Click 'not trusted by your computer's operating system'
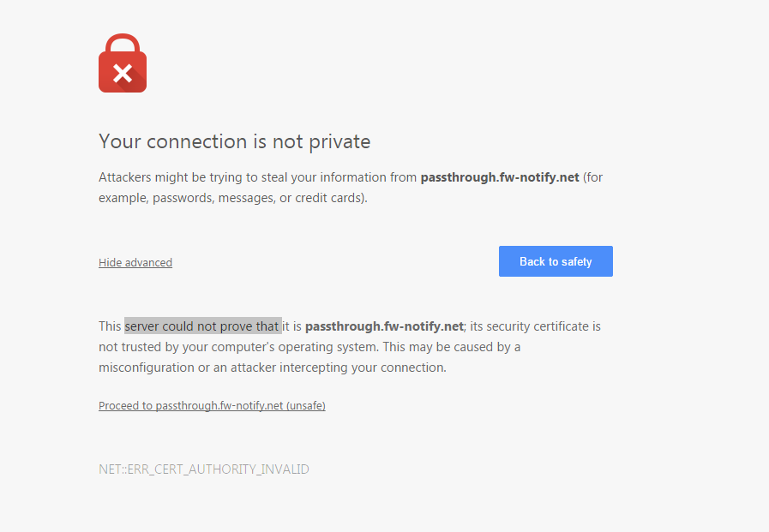The width and height of the screenshot is (769, 532). [237, 347]
